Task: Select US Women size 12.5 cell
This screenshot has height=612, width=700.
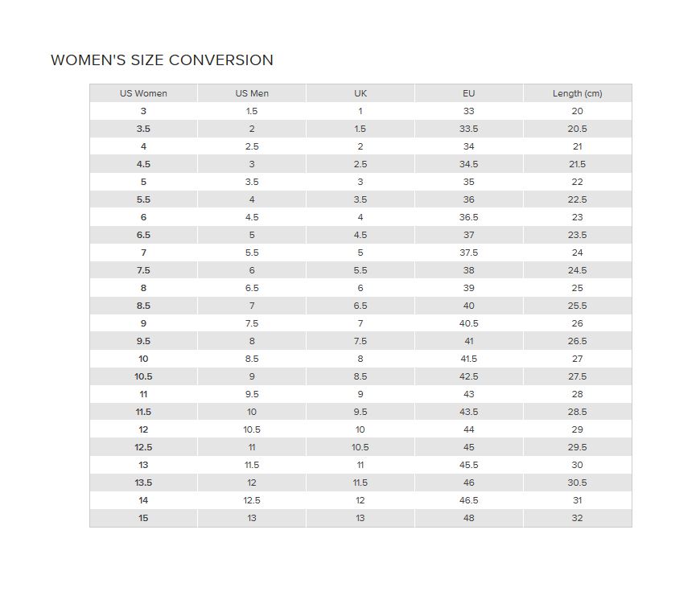Action: pos(143,447)
